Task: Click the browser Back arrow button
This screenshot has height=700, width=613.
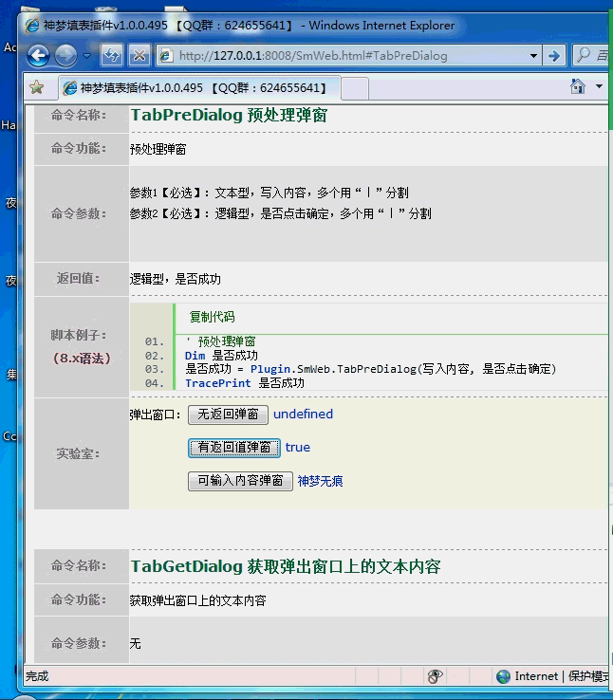Action: [39, 56]
